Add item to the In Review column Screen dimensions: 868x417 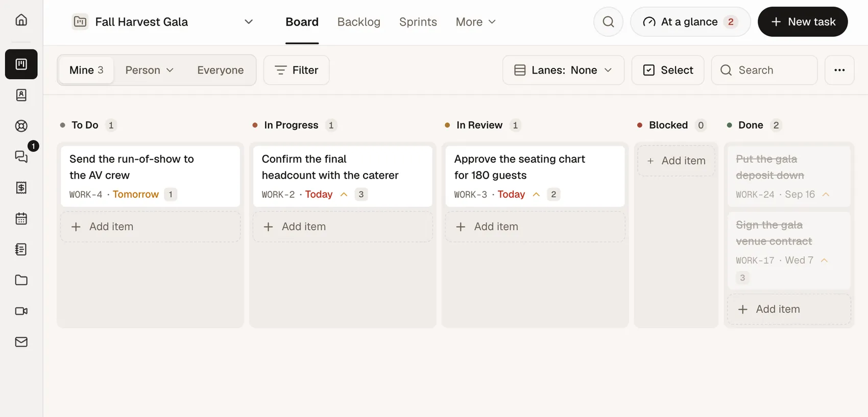535,227
